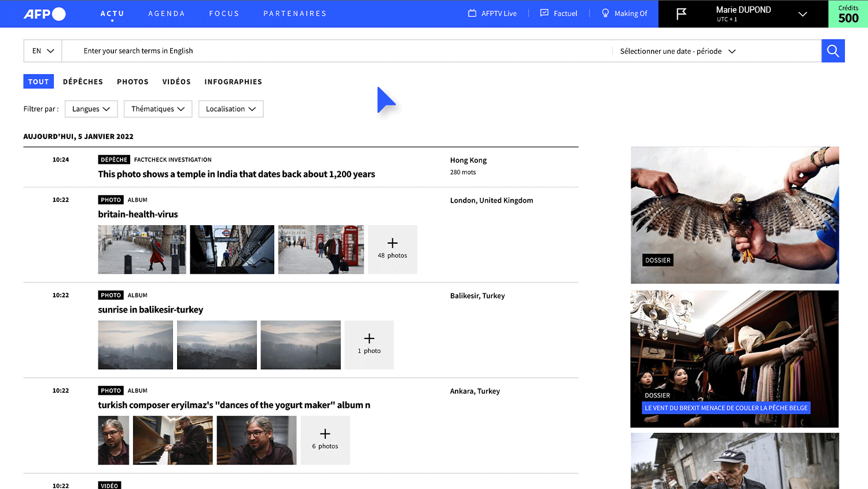Show 6 more photos of composer album

tap(325, 440)
